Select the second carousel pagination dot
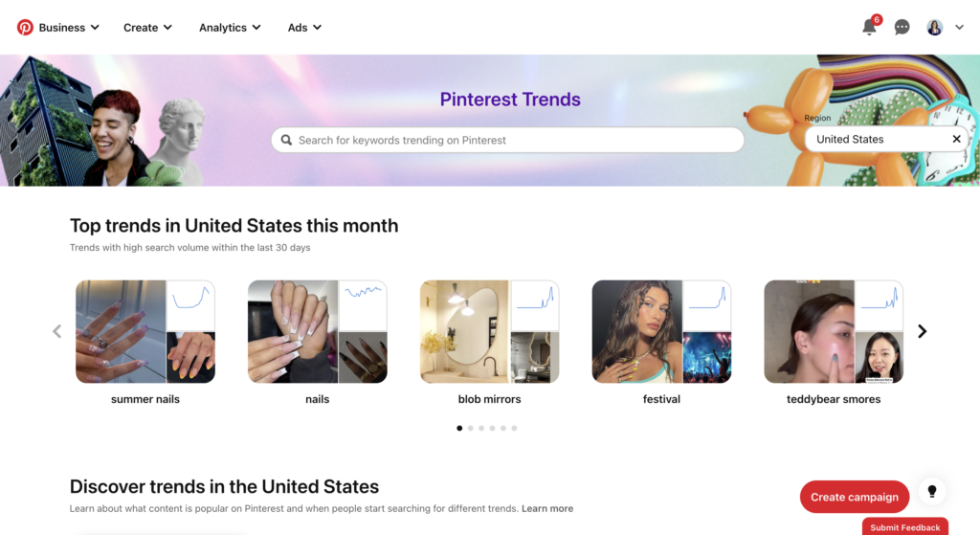The image size is (980, 535). pos(470,428)
